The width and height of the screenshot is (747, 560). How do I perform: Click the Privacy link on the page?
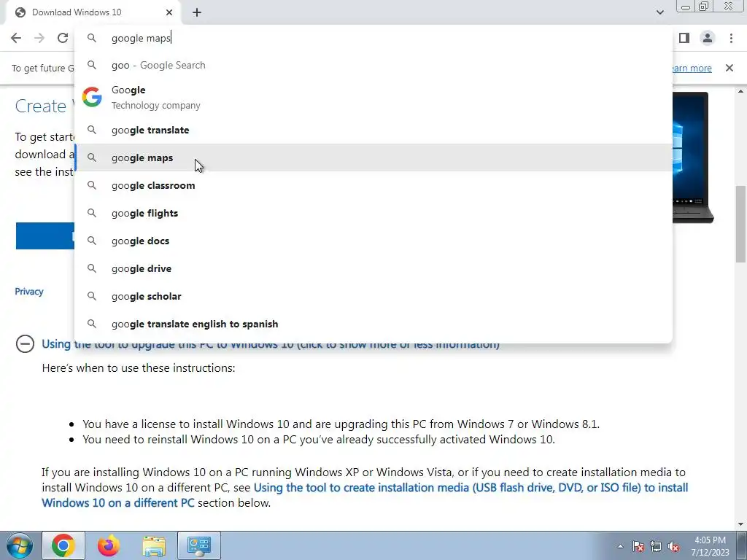[29, 292]
